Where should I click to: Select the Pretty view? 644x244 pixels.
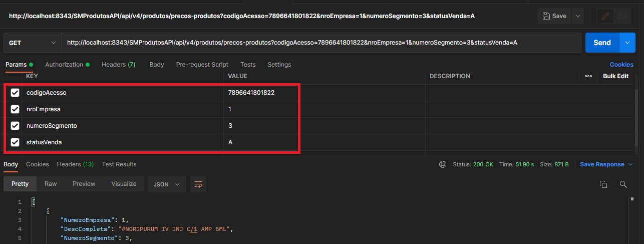pyautogui.click(x=20, y=184)
